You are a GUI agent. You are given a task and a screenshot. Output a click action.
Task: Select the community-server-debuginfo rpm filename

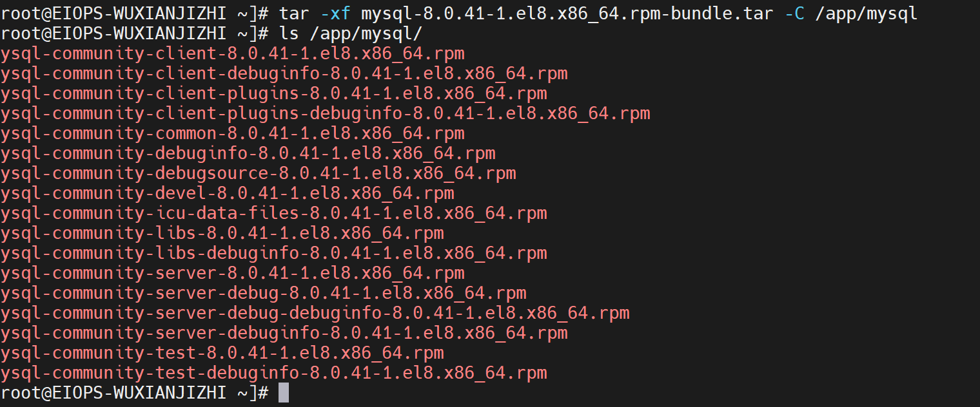click(x=284, y=333)
